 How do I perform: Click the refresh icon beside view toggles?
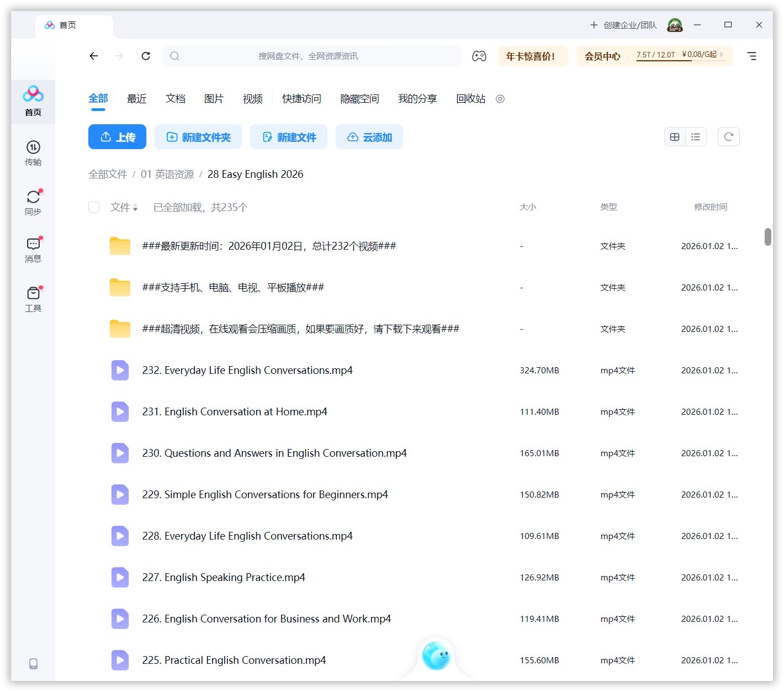(728, 137)
